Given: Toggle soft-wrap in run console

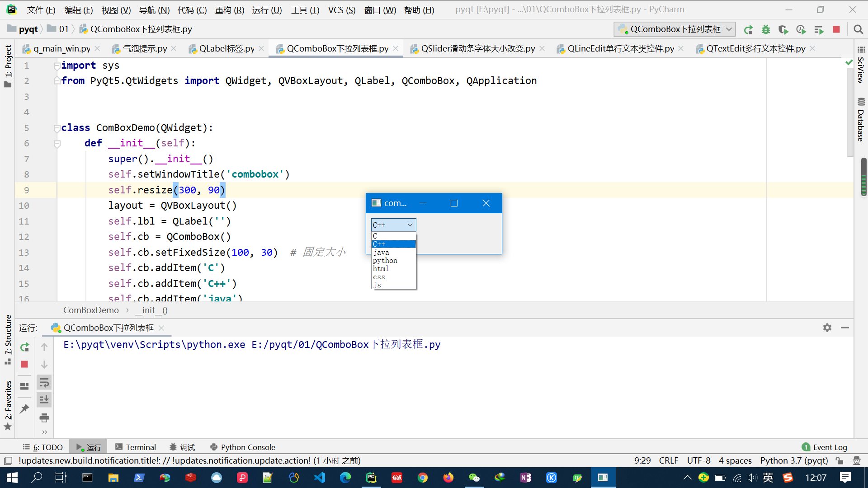Looking at the screenshot, I should click(44, 383).
